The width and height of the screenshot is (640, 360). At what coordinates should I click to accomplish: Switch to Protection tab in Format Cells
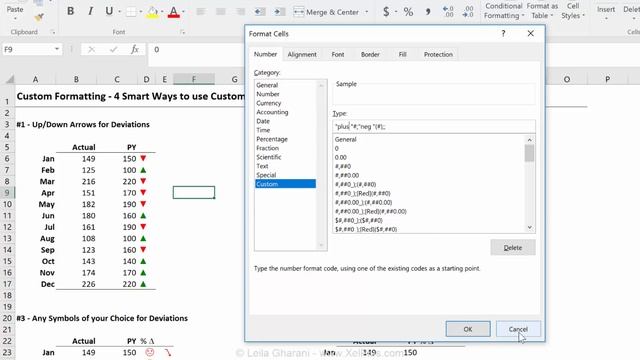pyautogui.click(x=438, y=54)
